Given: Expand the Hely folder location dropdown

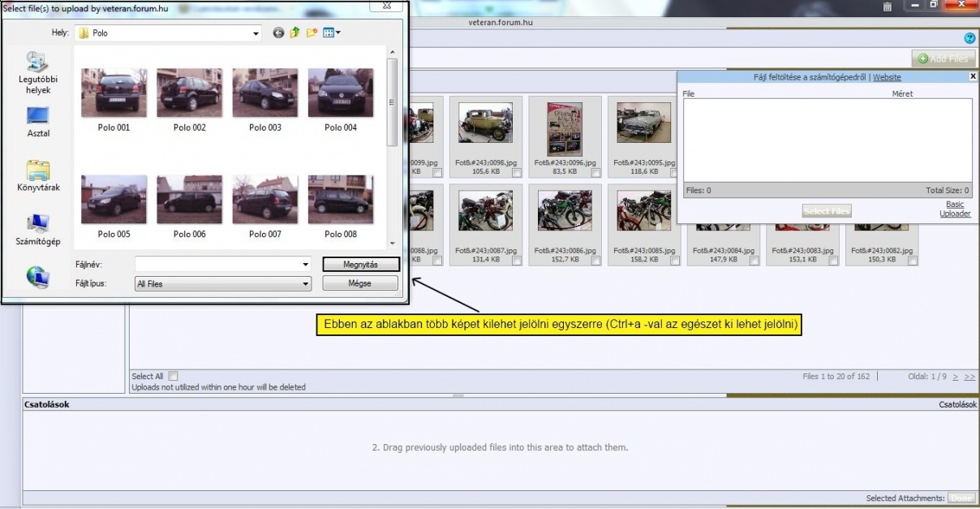Looking at the screenshot, I should pyautogui.click(x=256, y=33).
